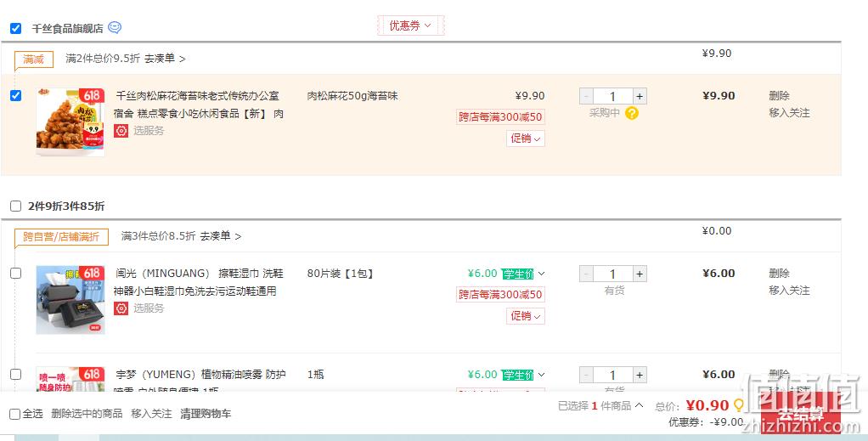Click 肉松麻花50g海苔味 specification text

coord(352,96)
